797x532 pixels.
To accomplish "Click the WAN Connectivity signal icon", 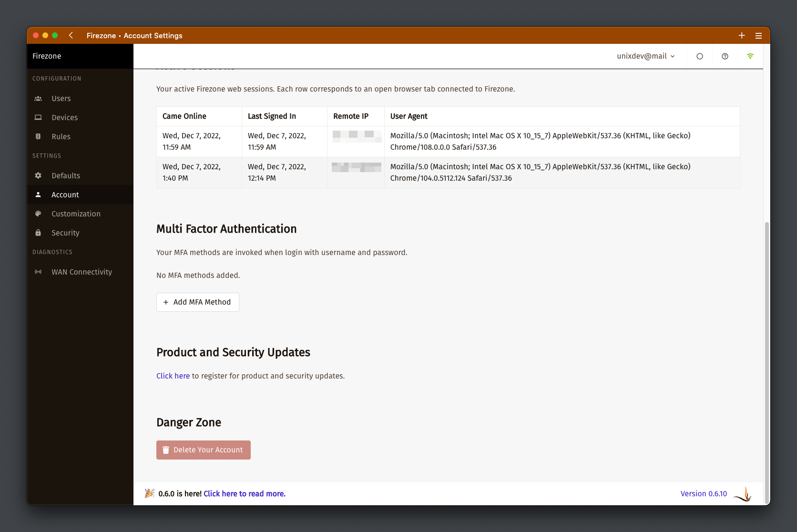I will click(38, 272).
